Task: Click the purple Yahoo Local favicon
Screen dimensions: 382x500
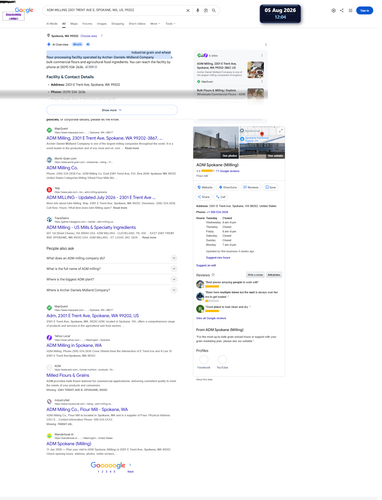Action: pyautogui.click(x=49, y=338)
